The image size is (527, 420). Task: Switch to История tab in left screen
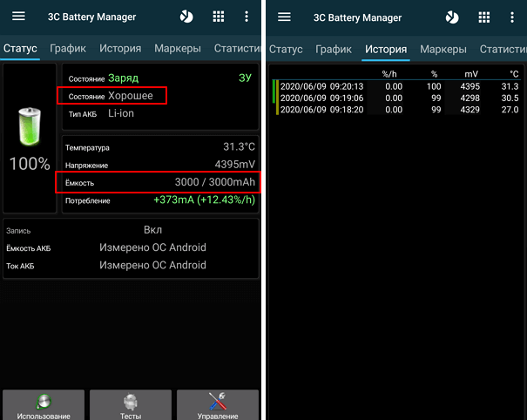[120, 49]
